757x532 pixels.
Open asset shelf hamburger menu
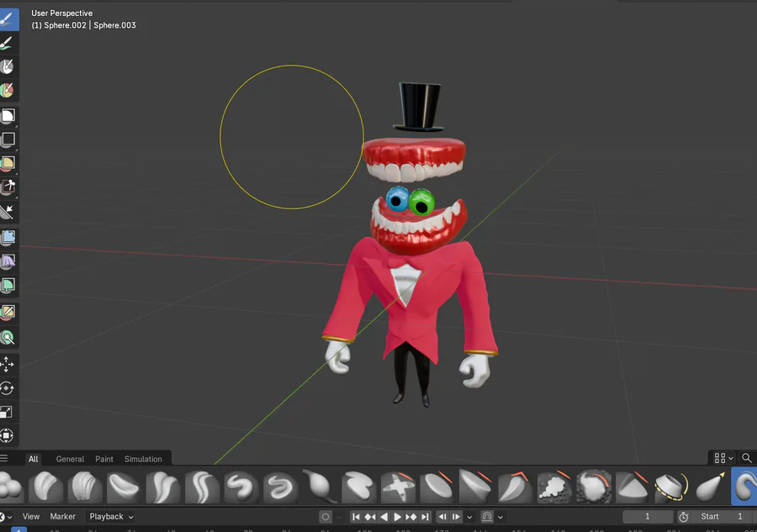(x=4, y=458)
